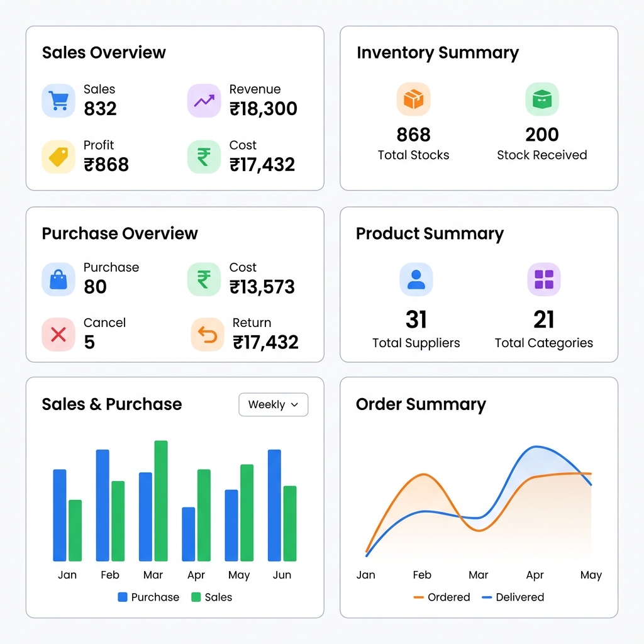The width and height of the screenshot is (644, 644).
Task: Click the yellow price tag Profit icon
Action: (58, 157)
